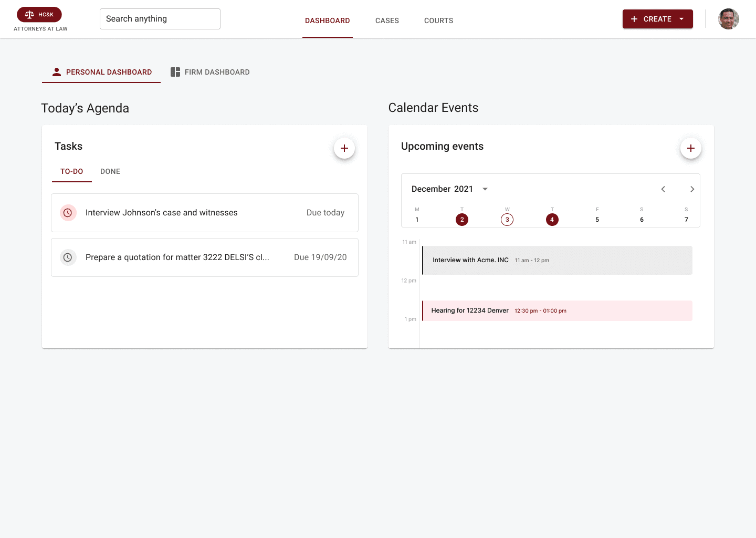The height and width of the screenshot is (538, 756).
Task: Select day 2 in the calendar
Action: (x=462, y=220)
